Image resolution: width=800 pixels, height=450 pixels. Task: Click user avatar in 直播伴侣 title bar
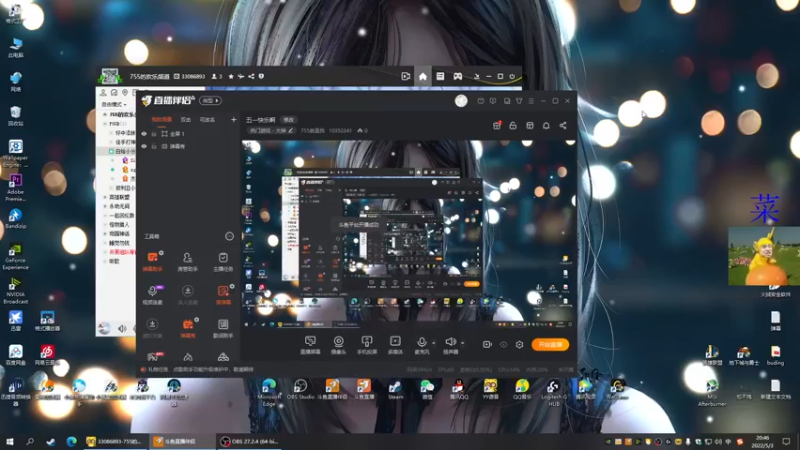coord(461,101)
